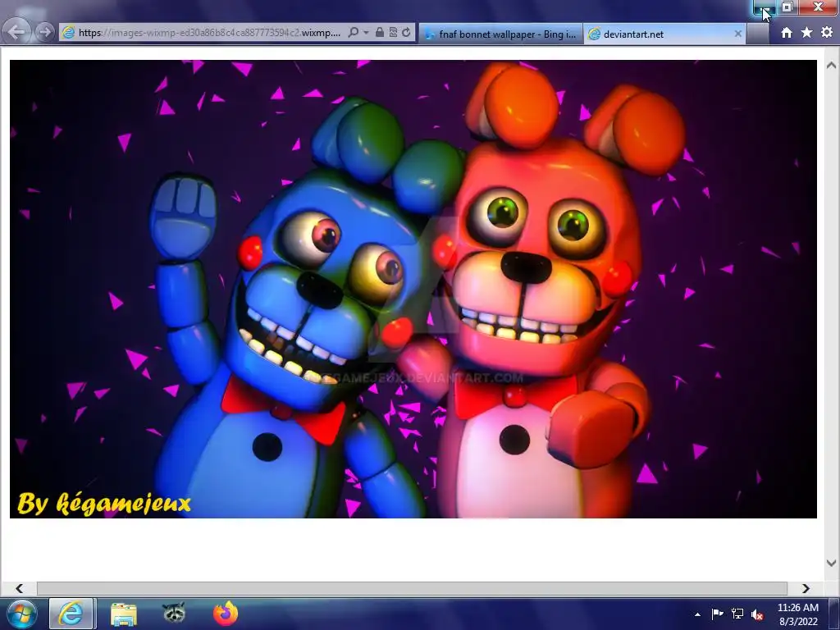Viewport: 840px width, 630px height.
Task: Click into the wixmp URL address field
Action: tap(210, 33)
